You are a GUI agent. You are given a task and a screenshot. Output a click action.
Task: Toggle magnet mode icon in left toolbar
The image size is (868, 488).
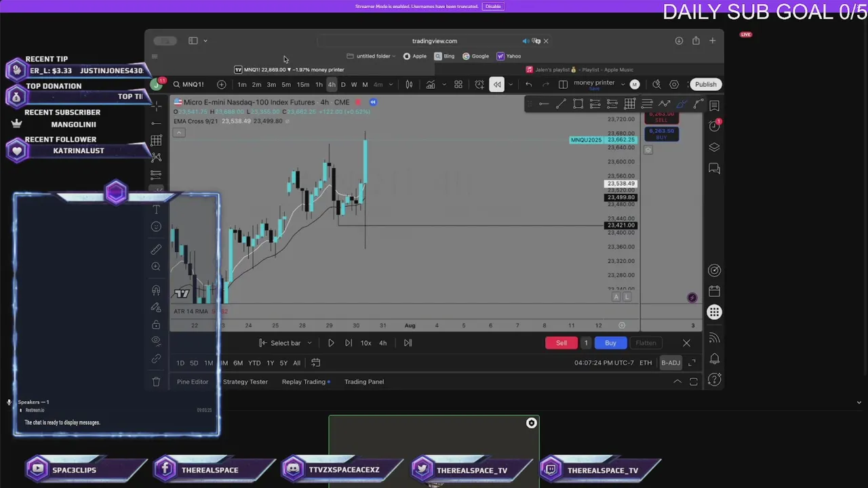[156, 291]
